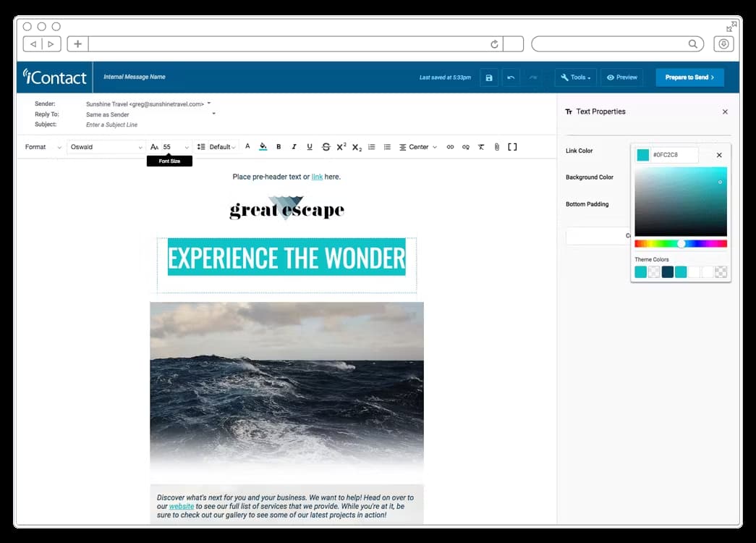Insert a hyperlink with link icon
The image size is (756, 543).
point(450,147)
